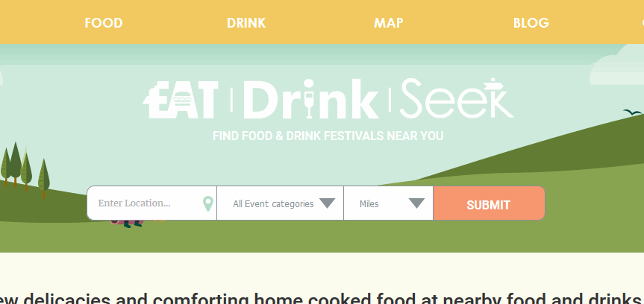Click the Find Food & Drink Festivals tagline
Image resolution: width=644 pixels, height=304 pixels.
[328, 136]
